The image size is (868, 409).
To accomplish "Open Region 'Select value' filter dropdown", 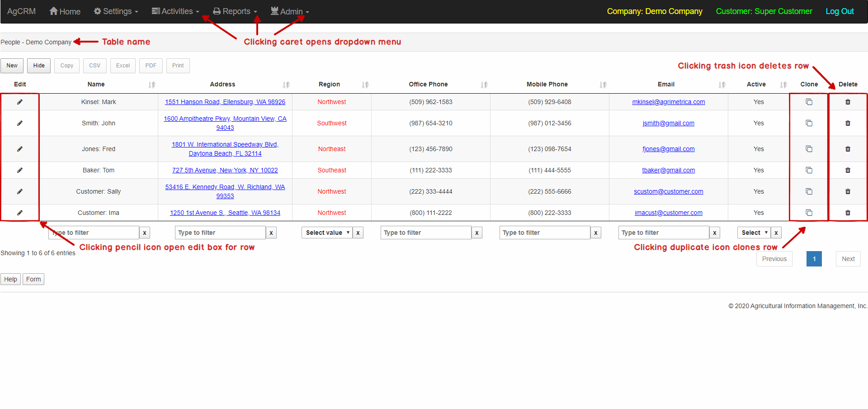I will coord(327,233).
